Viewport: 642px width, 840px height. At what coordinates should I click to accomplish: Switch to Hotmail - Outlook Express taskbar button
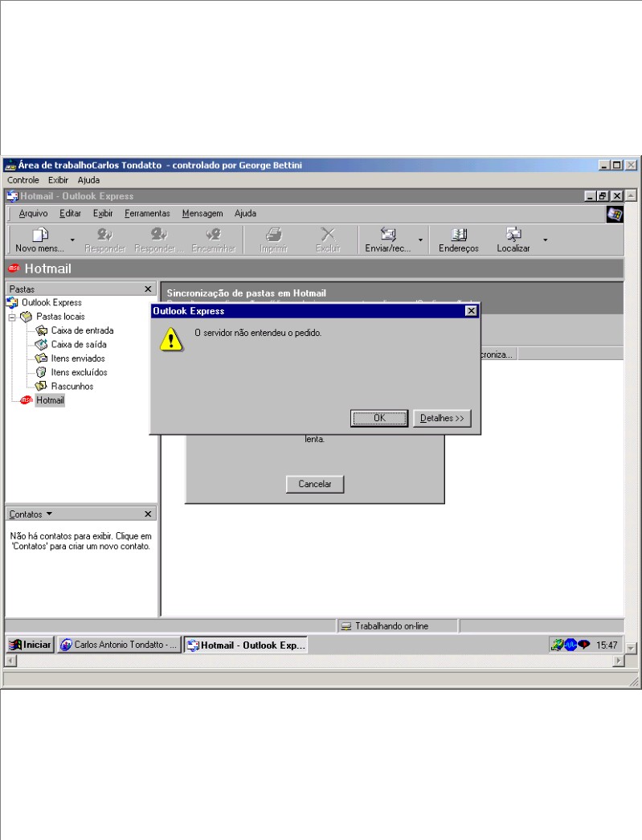(x=246, y=645)
